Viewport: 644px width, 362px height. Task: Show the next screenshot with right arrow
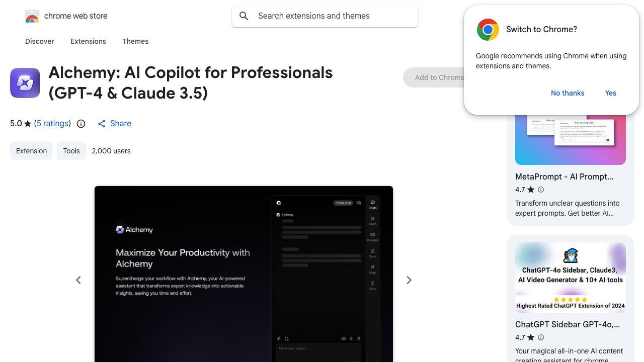409,280
